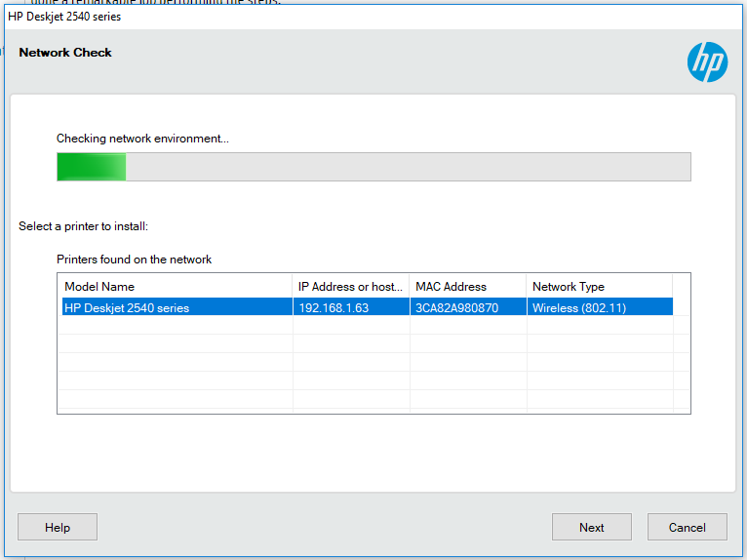This screenshot has height=560, width=747.
Task: Click the network check progress bar
Action: pyautogui.click(x=373, y=167)
